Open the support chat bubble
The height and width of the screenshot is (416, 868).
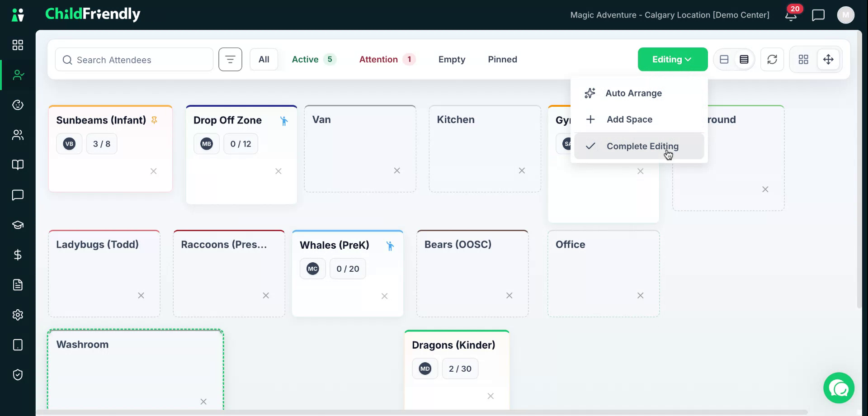839,388
